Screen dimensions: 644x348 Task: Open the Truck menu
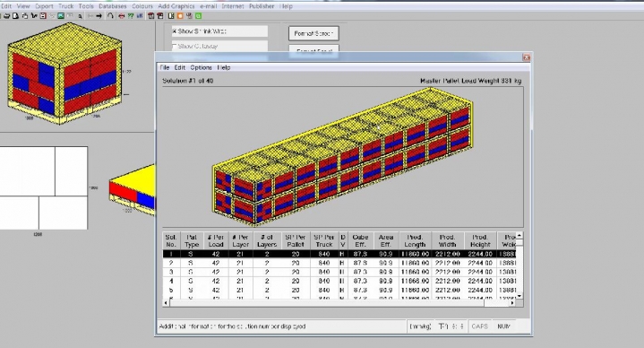65,6
